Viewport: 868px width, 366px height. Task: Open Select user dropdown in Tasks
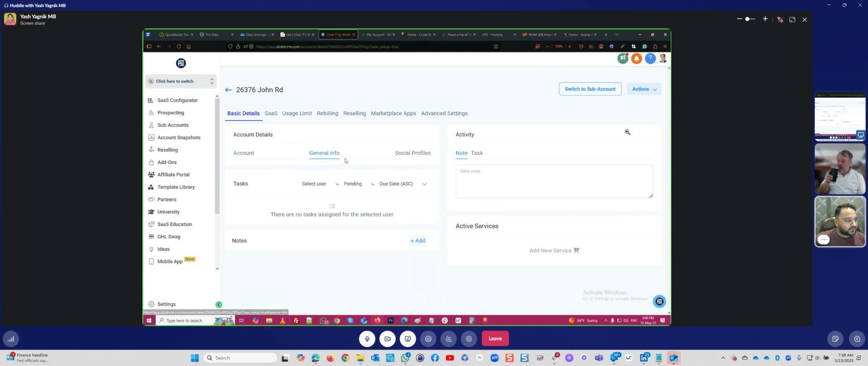pos(320,184)
